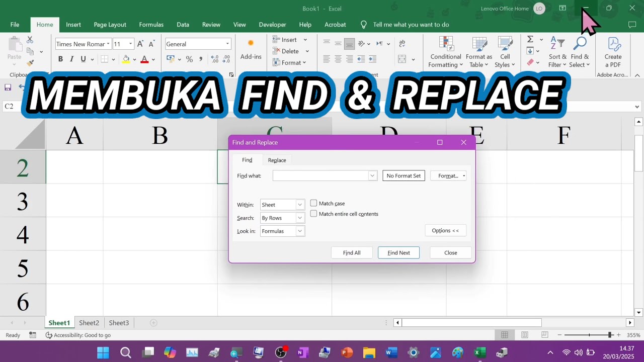The height and width of the screenshot is (362, 644).
Task: Switch to the Replace tab
Action: (x=277, y=160)
